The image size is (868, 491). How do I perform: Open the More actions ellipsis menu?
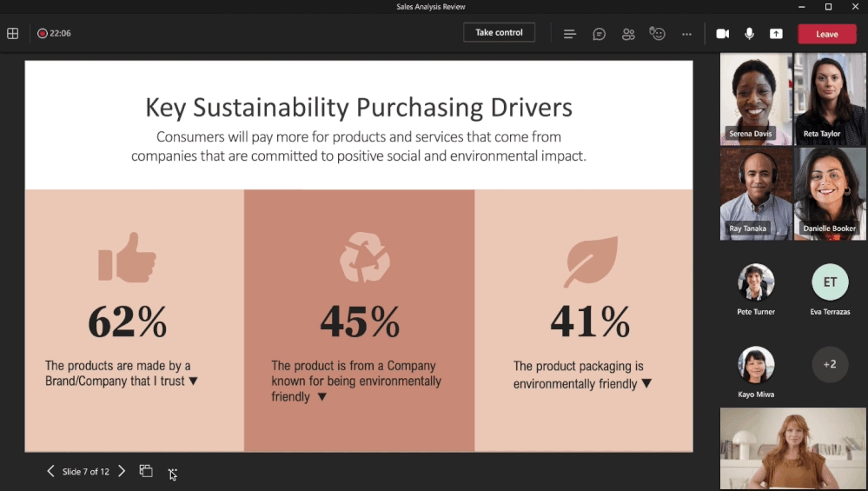[x=686, y=34]
